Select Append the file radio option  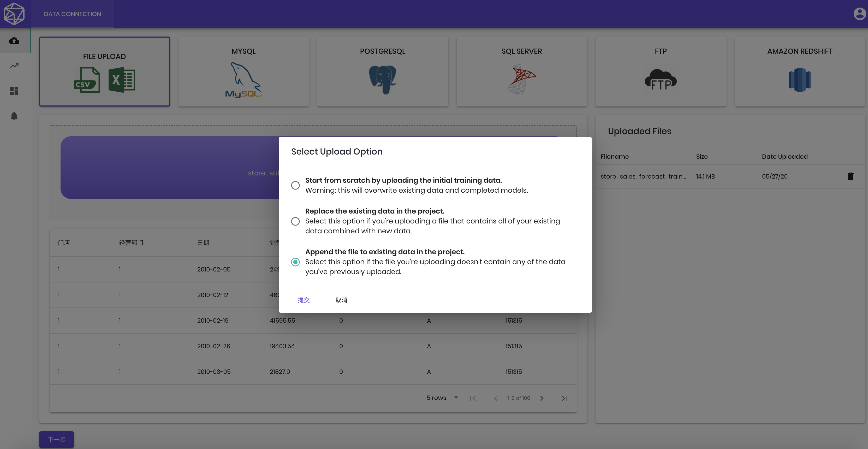pyautogui.click(x=295, y=262)
